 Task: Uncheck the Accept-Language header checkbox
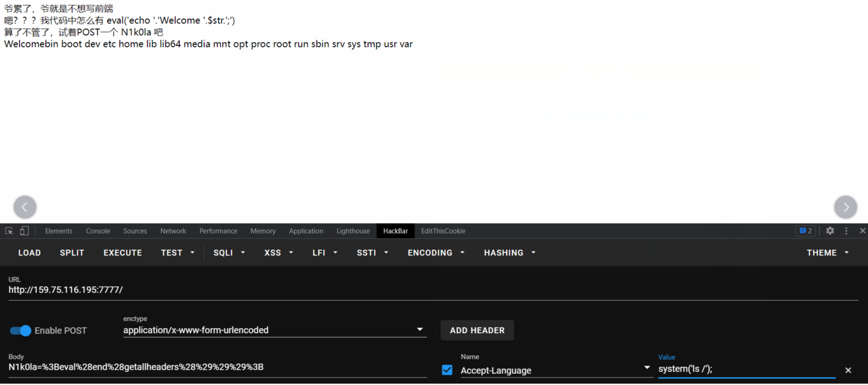[x=447, y=370]
